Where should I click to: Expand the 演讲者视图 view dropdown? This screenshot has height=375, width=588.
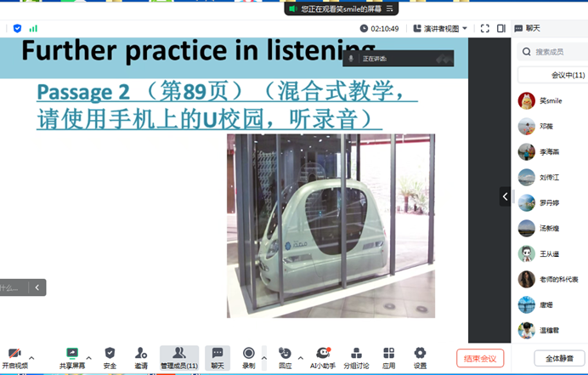click(440, 28)
